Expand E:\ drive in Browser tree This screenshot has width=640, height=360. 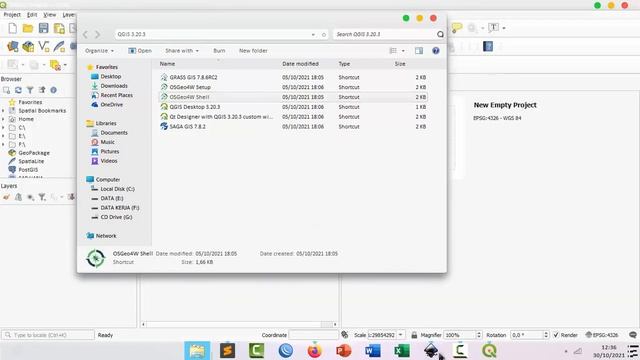[x=3, y=136]
